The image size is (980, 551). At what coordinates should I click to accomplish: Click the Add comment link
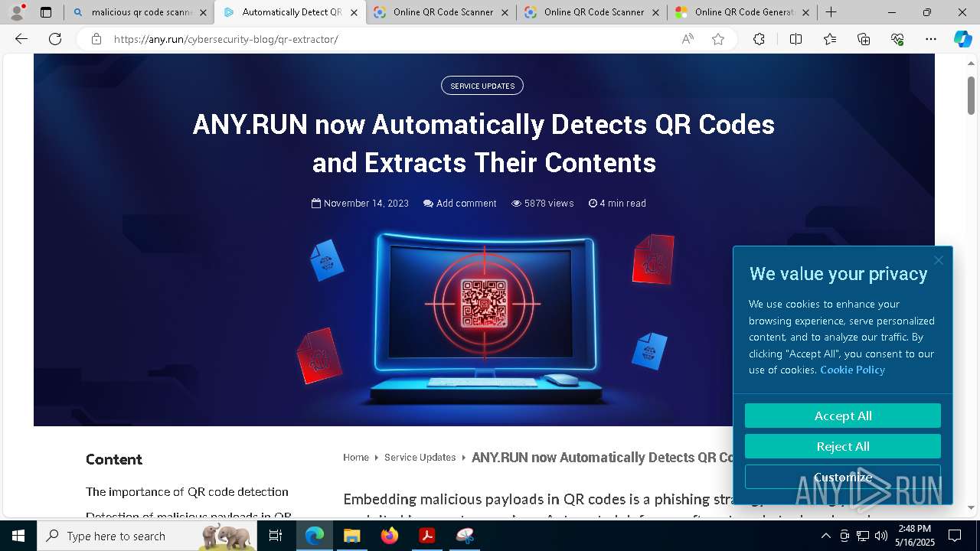point(460,204)
